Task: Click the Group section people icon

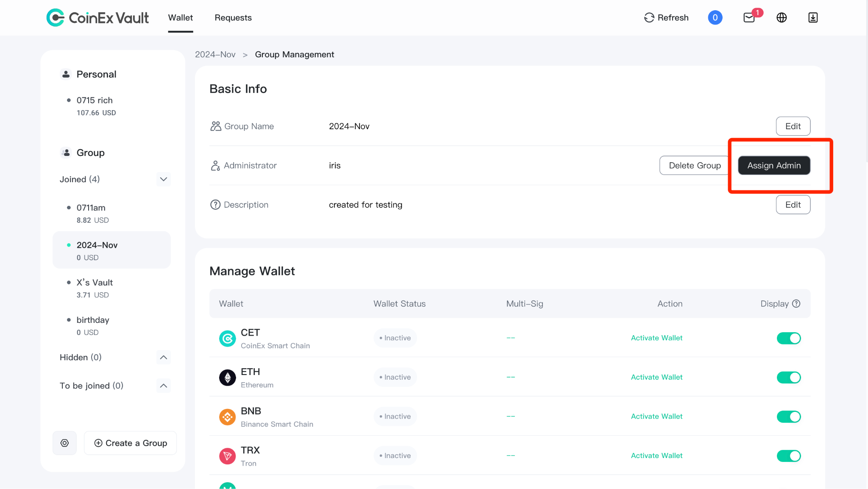Action: pos(66,153)
